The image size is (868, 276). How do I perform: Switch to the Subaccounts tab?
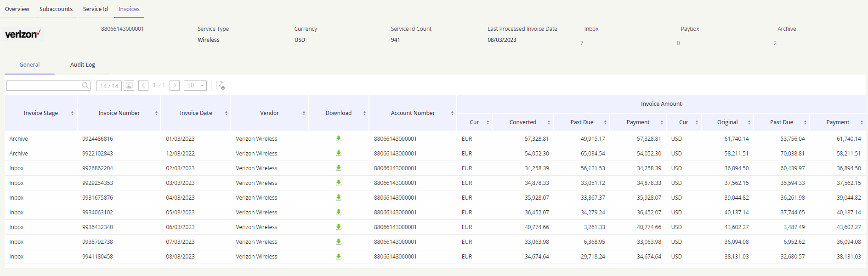pyautogui.click(x=56, y=9)
